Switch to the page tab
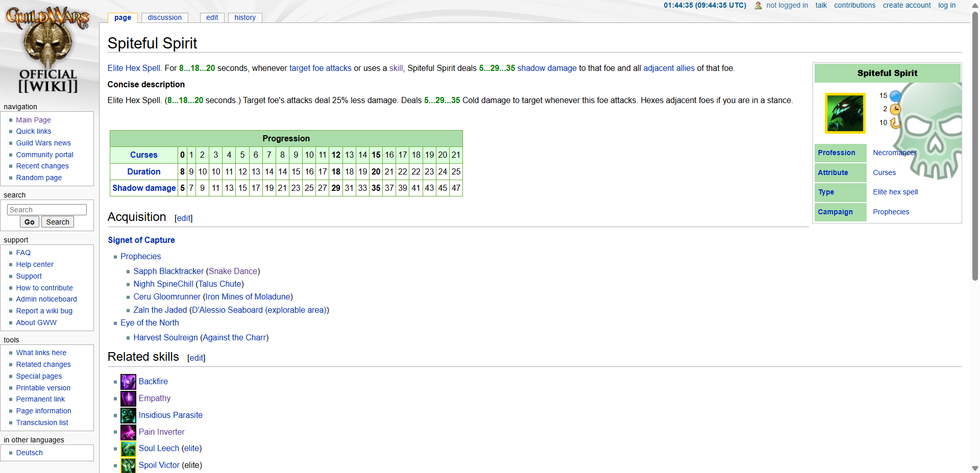The height and width of the screenshot is (473, 980). (x=122, y=18)
